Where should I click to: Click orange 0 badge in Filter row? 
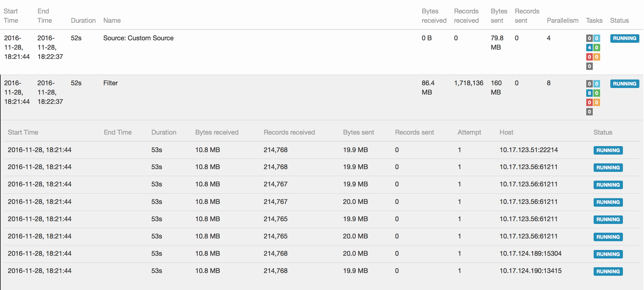(x=597, y=103)
